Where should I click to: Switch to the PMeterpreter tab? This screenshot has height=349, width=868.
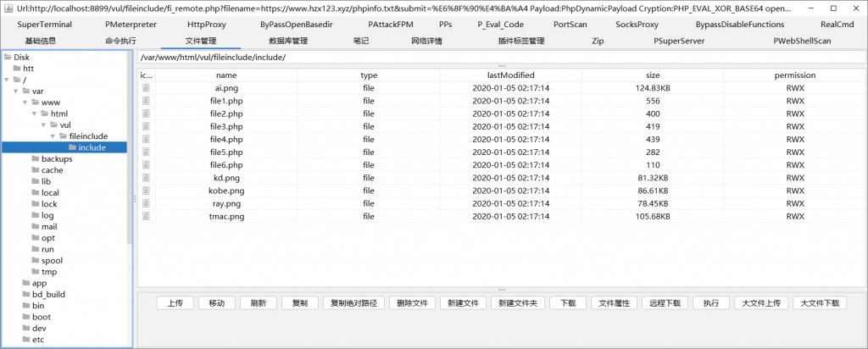click(x=131, y=25)
